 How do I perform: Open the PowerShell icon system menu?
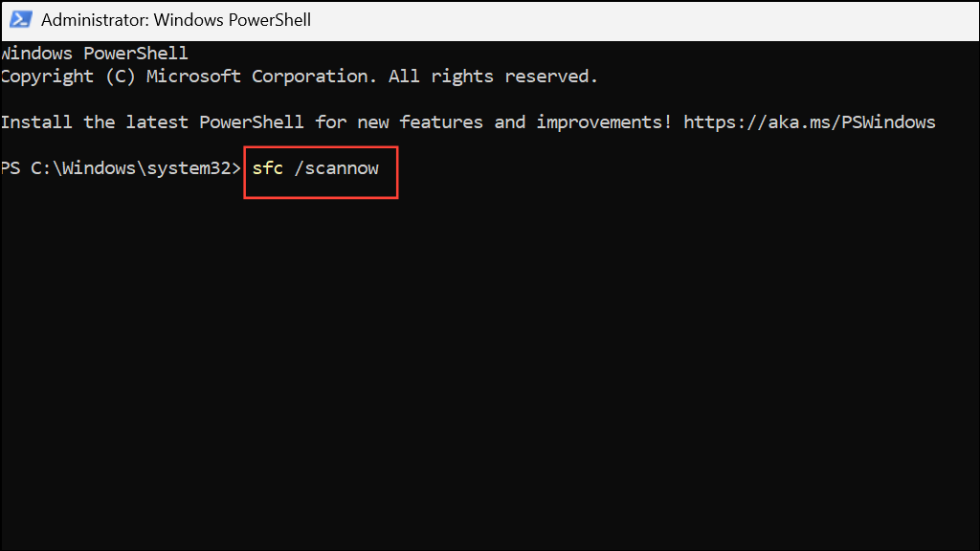click(x=21, y=19)
